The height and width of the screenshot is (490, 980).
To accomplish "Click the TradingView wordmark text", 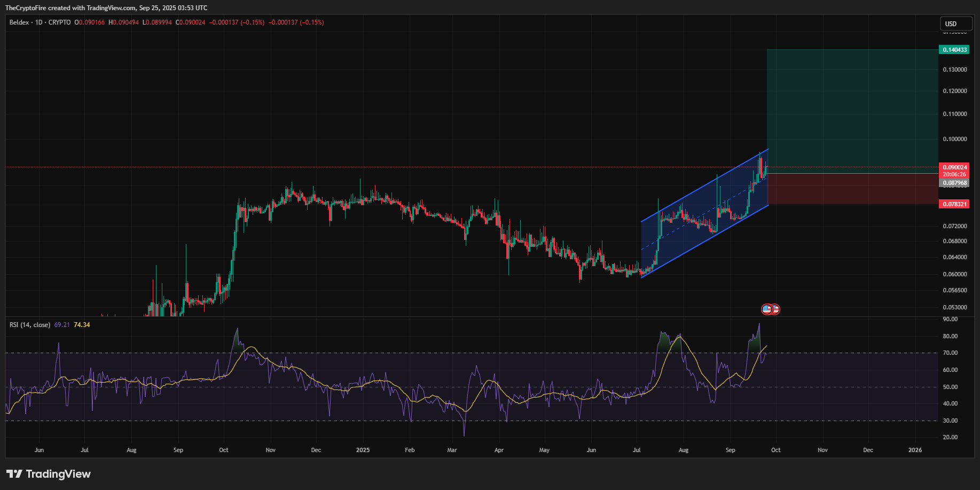I will point(58,474).
